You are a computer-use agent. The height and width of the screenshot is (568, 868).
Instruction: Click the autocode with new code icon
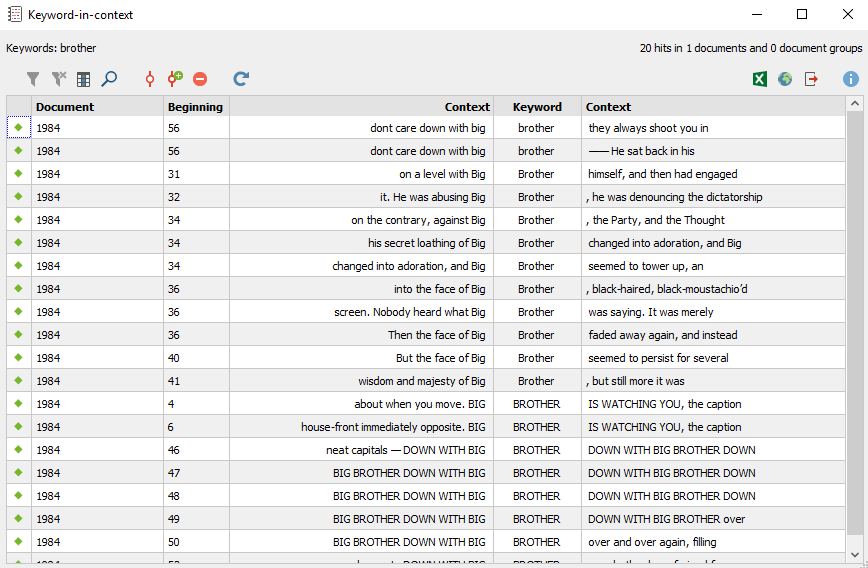[175, 79]
